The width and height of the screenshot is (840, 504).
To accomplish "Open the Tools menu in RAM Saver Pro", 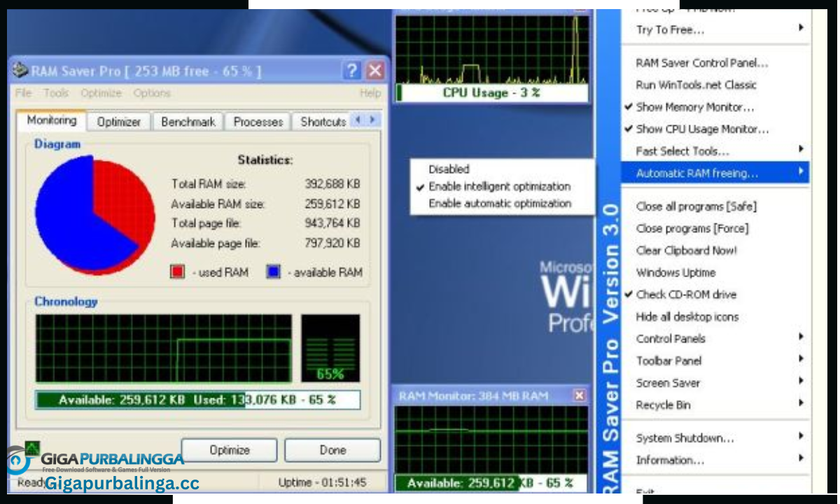I will 56,93.
